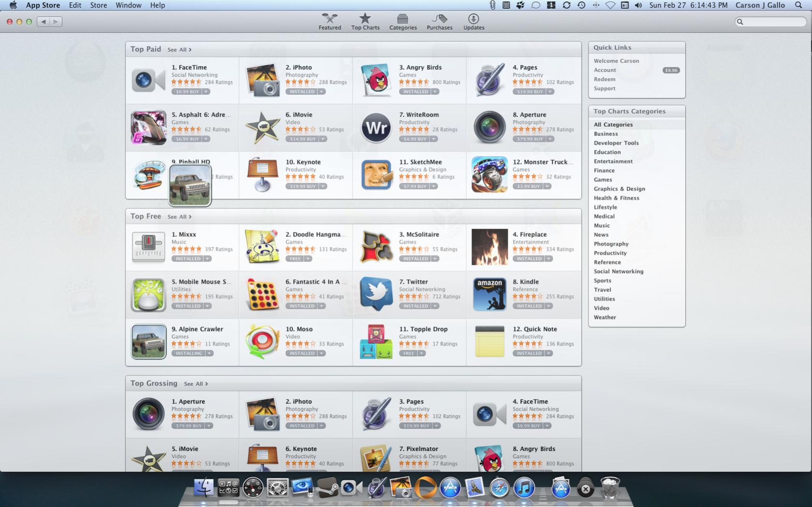Open the WriteRoom app icon

point(376,128)
